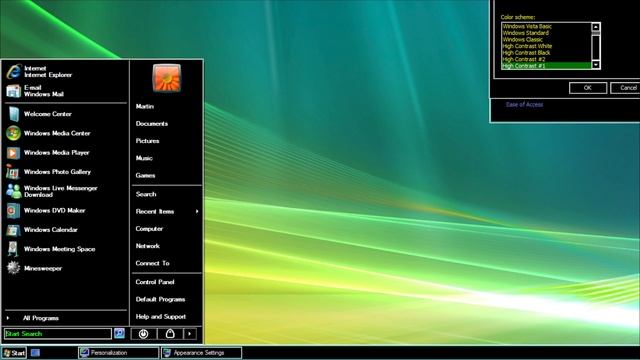Select Windows Classic color scheme
The height and width of the screenshot is (360, 640).
tap(546, 40)
